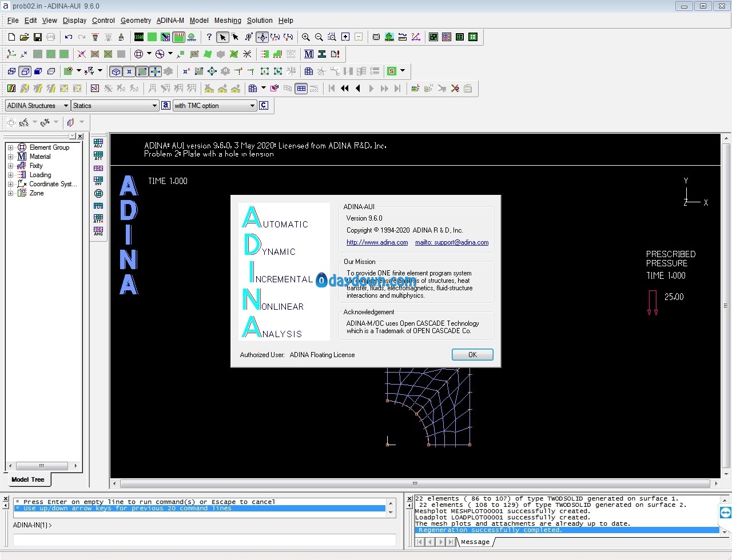Open a file using the folder icon
Image resolution: width=732 pixels, height=560 pixels.
[x=25, y=37]
